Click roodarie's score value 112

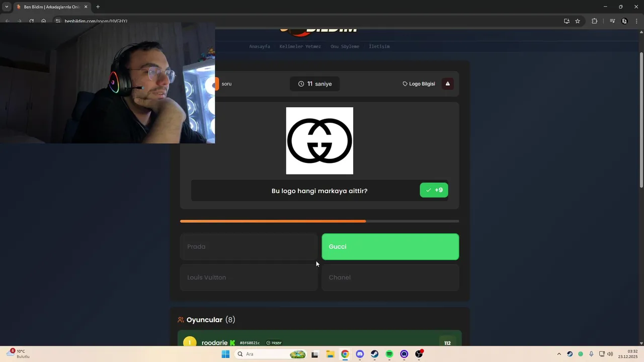pyautogui.click(x=447, y=343)
